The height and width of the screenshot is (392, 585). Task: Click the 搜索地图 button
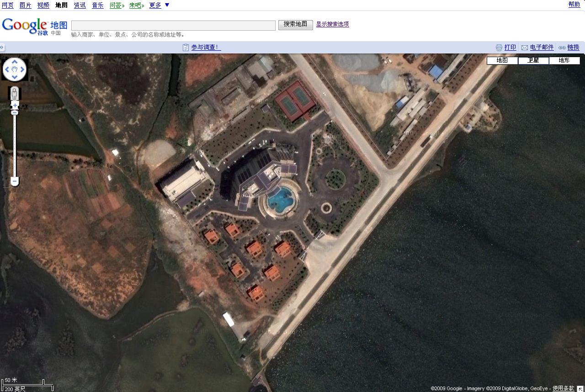[295, 25]
